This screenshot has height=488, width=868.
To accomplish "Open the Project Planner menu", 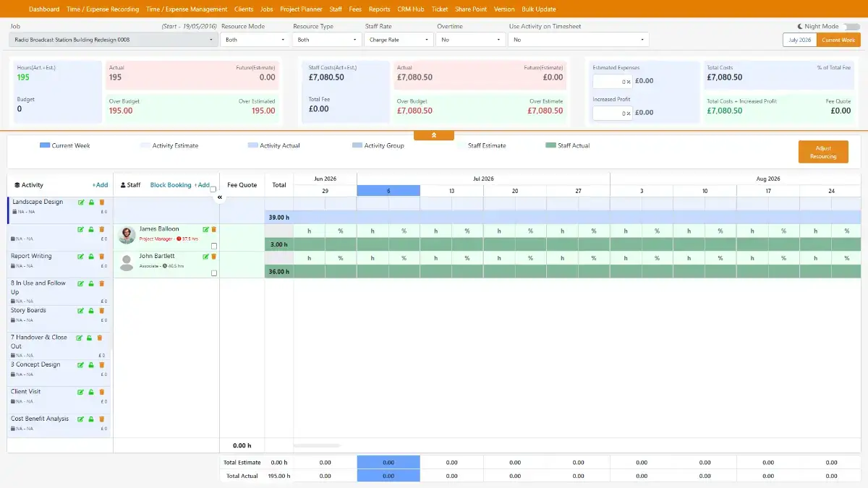I will click(301, 9).
